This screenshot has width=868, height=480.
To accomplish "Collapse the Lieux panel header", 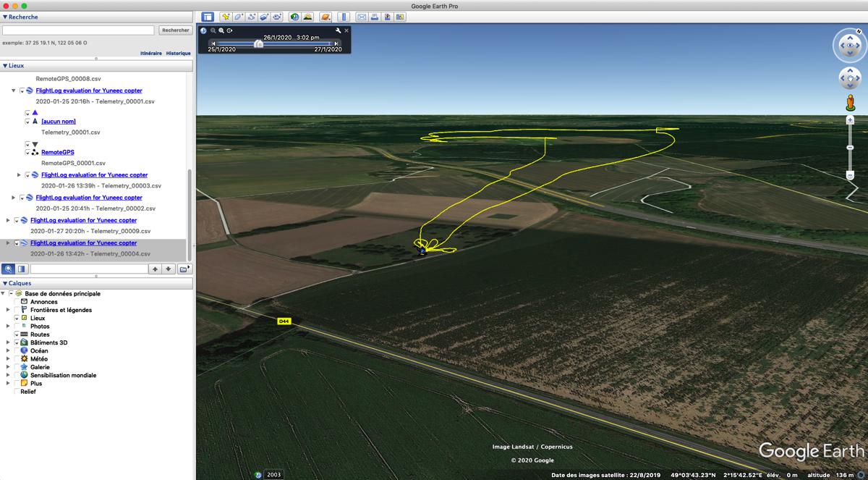I will tap(97, 65).
